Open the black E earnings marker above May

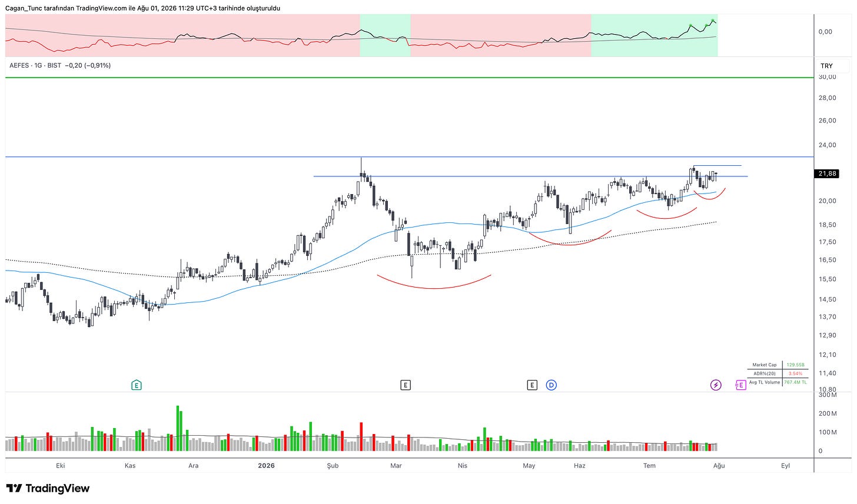(532, 385)
